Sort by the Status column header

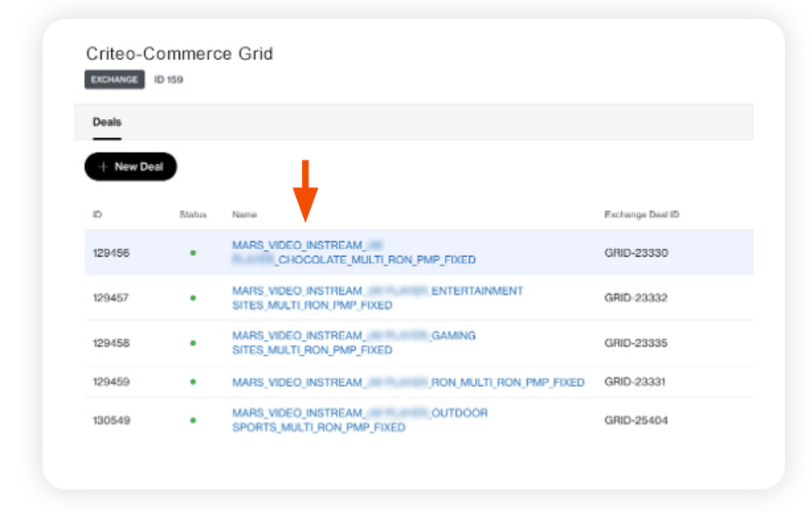click(193, 214)
